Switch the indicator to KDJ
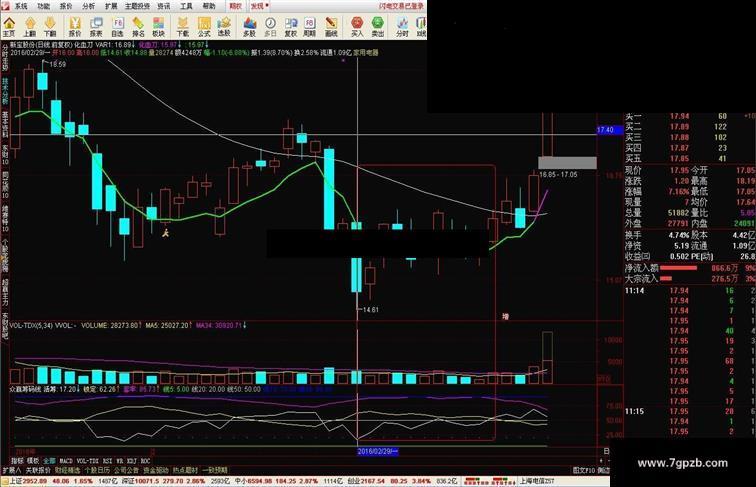Viewport: 756px width, 487px height. pos(132,461)
